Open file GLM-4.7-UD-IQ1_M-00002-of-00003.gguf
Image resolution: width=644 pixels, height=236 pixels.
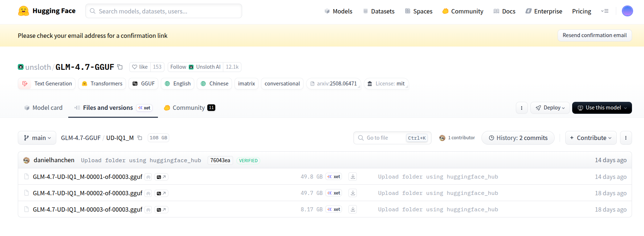[x=87, y=193]
